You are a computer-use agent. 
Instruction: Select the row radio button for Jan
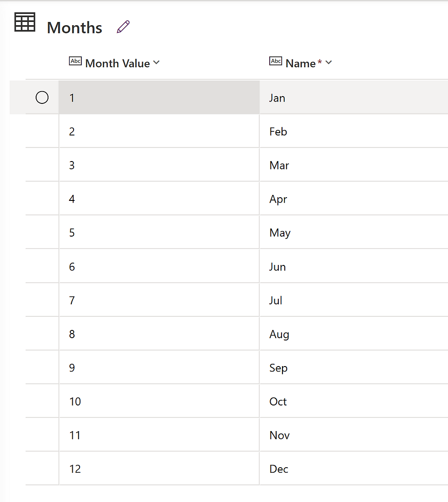point(42,97)
